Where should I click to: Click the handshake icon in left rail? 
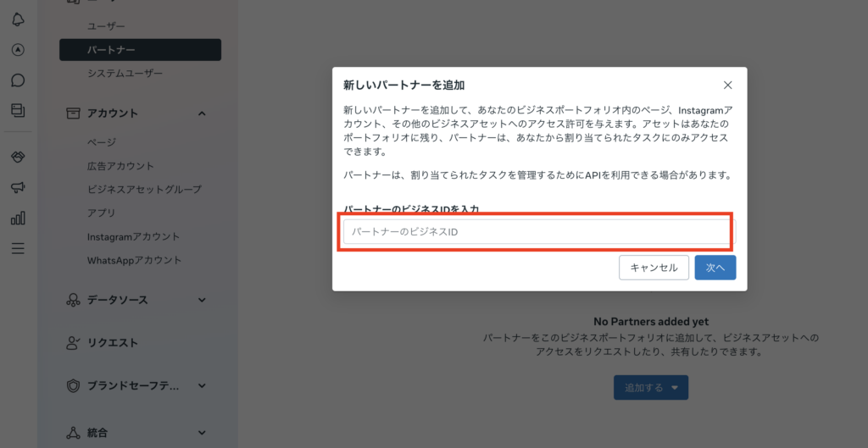pos(18,158)
